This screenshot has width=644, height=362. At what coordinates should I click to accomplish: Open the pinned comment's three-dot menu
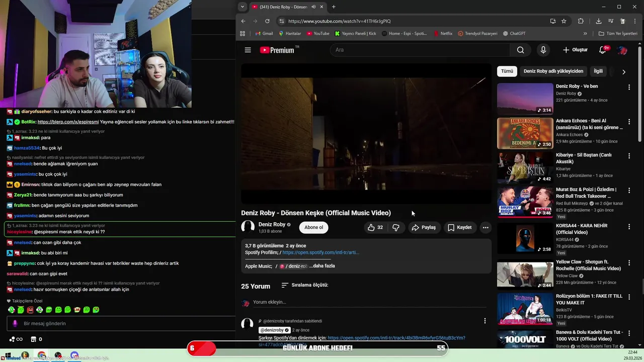(x=485, y=321)
